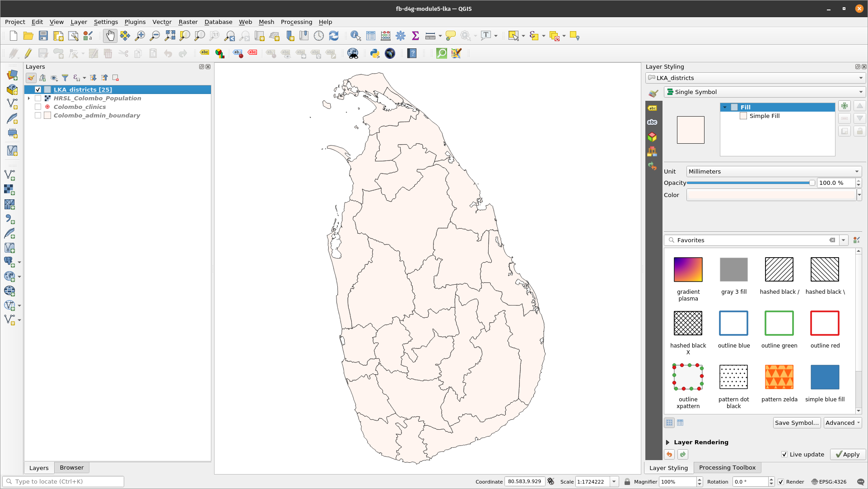868x489 pixels.
Task: Add symbol layer green plus button
Action: coord(845,106)
